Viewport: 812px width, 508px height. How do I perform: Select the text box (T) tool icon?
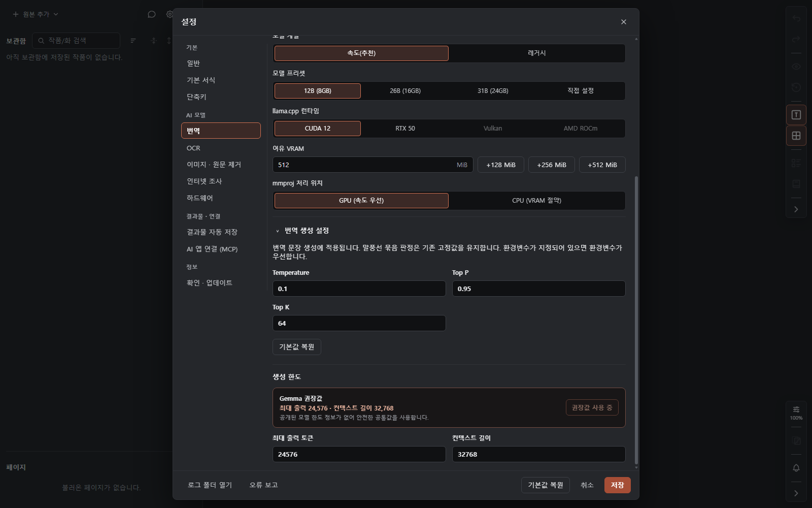[796, 115]
